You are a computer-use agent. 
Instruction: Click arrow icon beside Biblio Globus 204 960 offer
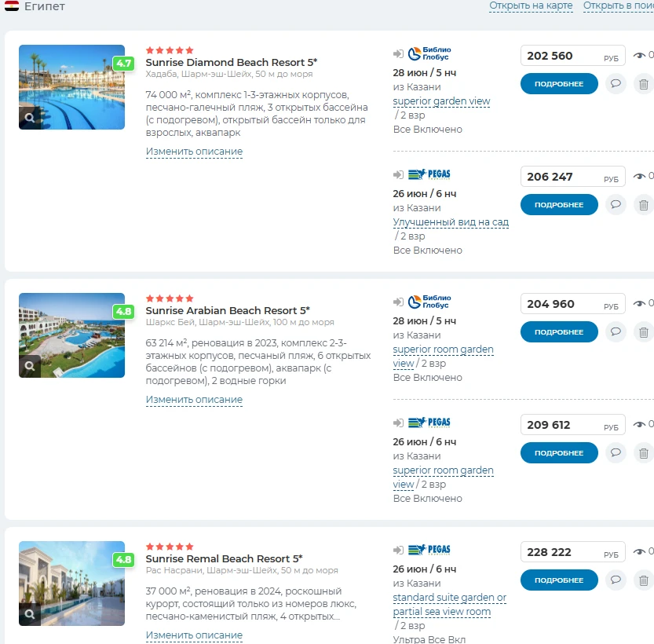pos(398,302)
